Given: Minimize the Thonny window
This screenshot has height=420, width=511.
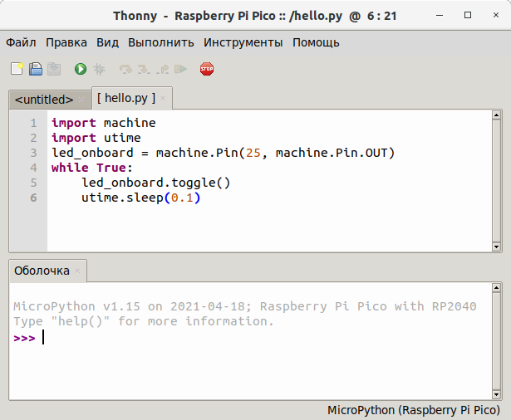Looking at the screenshot, I should (x=440, y=15).
